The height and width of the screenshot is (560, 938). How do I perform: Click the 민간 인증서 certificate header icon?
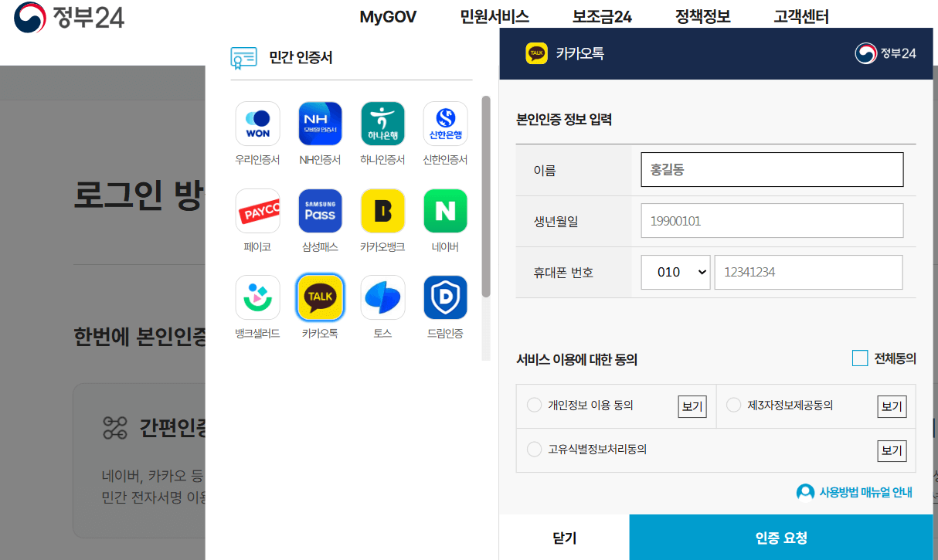tap(244, 58)
